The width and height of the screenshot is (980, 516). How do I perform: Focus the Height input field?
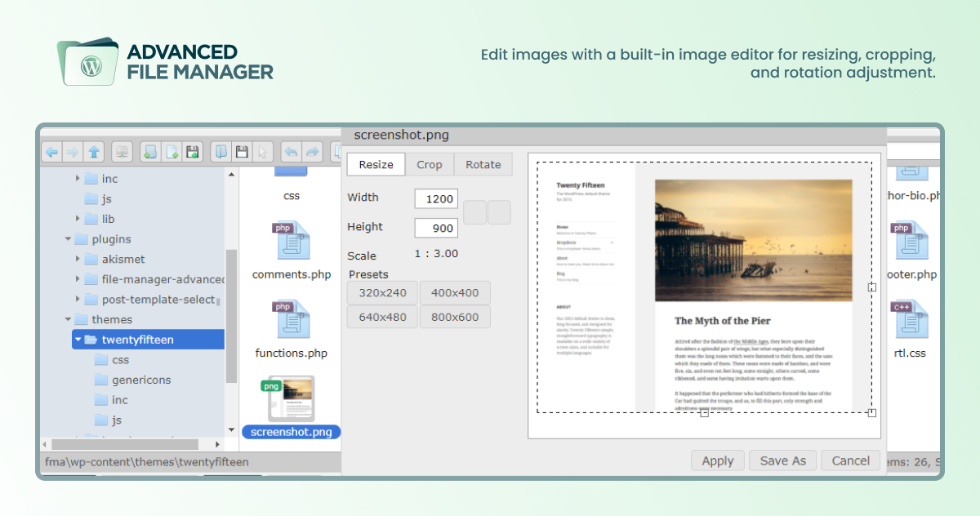click(436, 228)
